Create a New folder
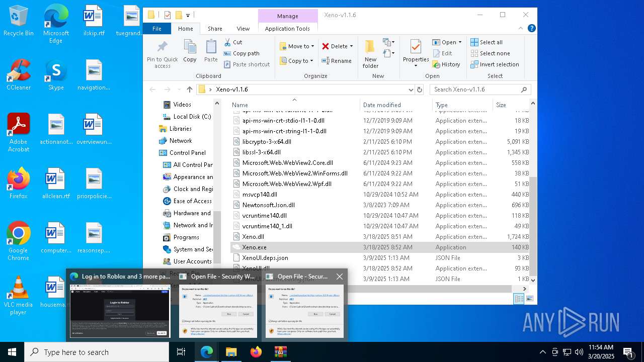This screenshot has width=644, height=362. [x=370, y=54]
